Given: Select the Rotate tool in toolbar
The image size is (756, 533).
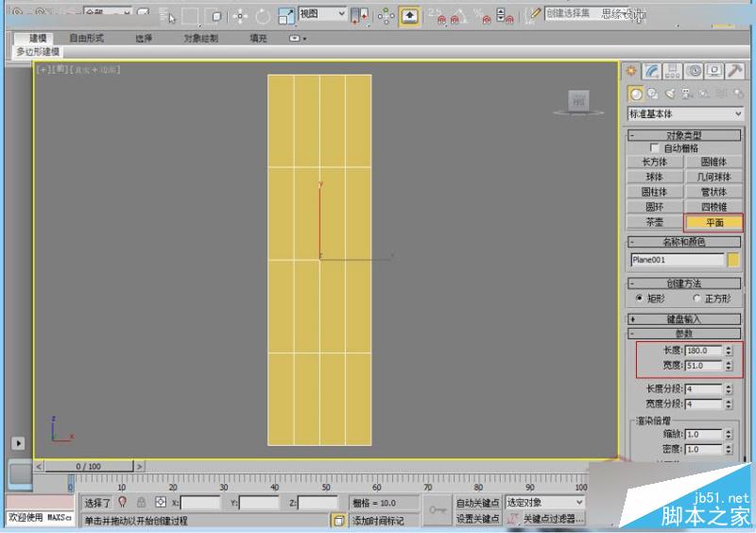Looking at the screenshot, I should point(263,16).
